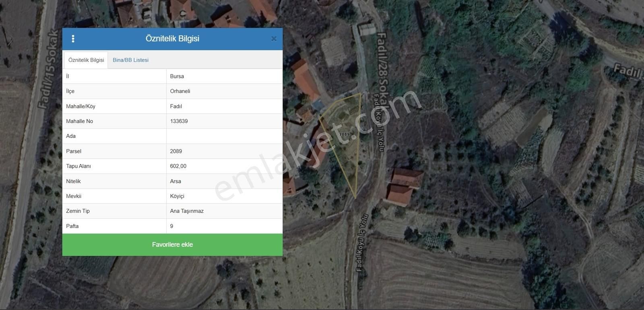Click the Pafta row label
This screenshot has height=310, width=644.
(x=72, y=226)
